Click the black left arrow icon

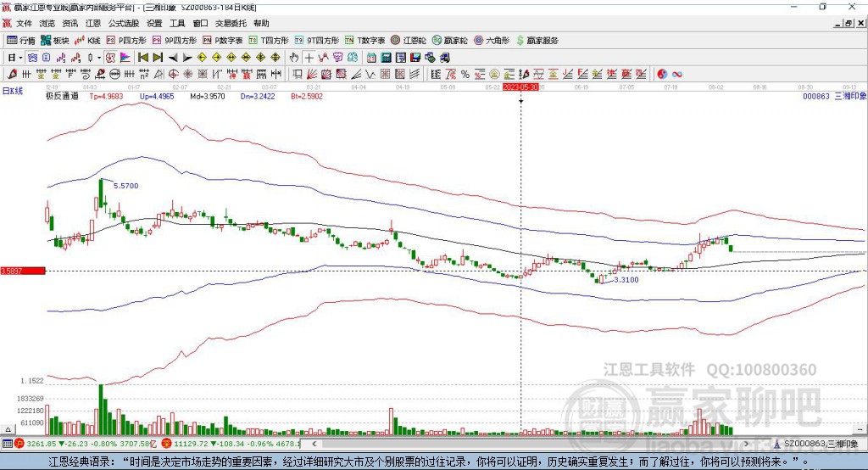(x=173, y=58)
